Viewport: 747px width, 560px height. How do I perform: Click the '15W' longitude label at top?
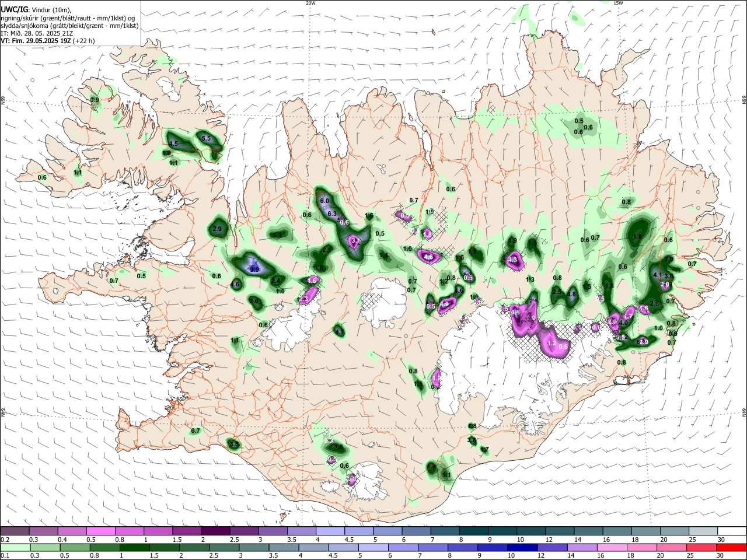pos(618,3)
